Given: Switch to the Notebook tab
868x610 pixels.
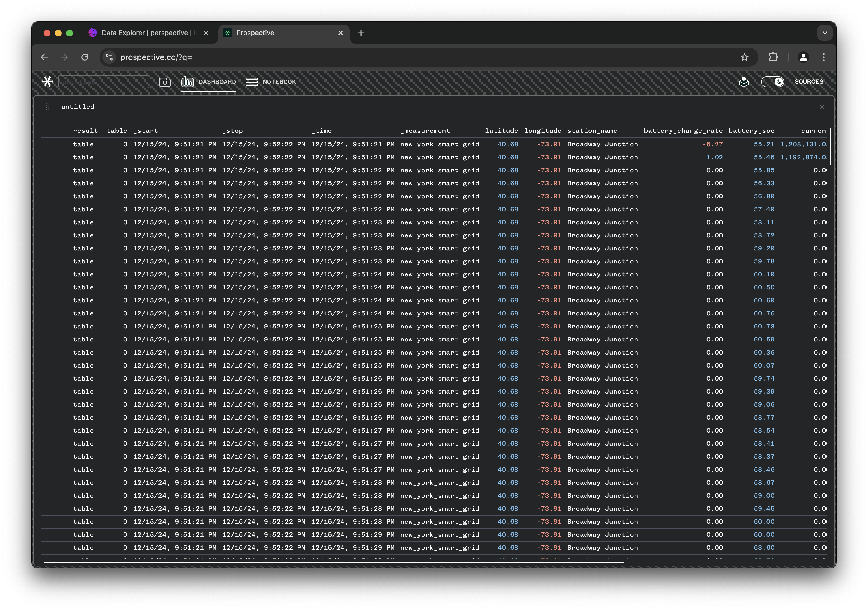Looking at the screenshot, I should [x=271, y=82].
